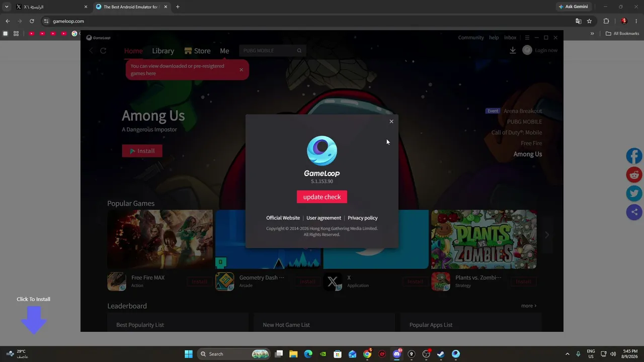Open the browser tab search dropdown

7,7
